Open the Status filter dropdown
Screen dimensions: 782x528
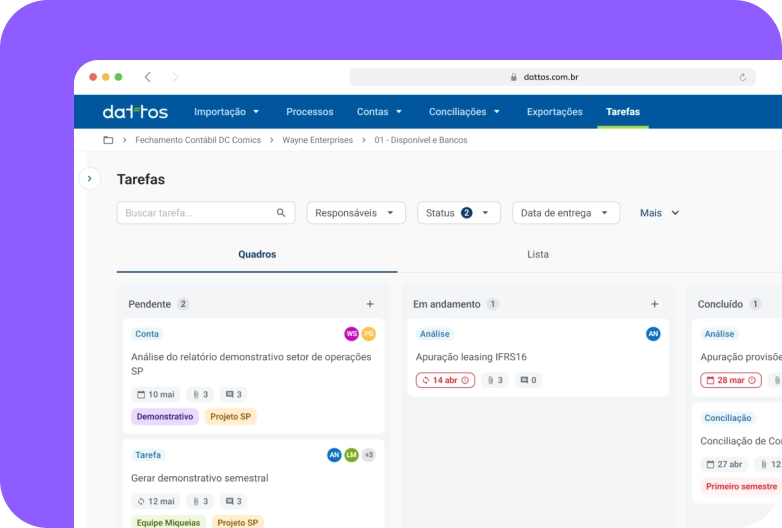[x=459, y=213]
